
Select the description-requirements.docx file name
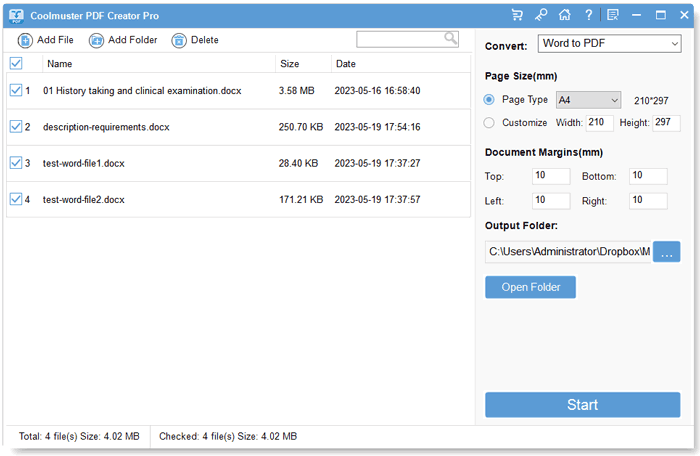coord(106,127)
